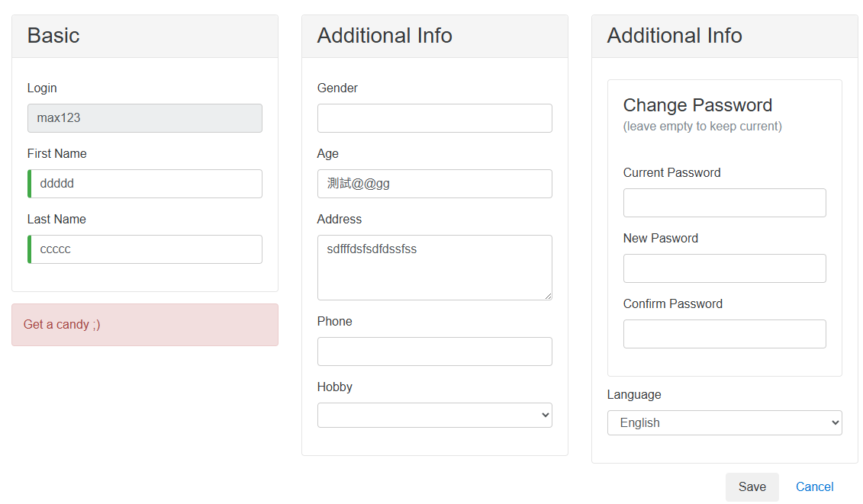Open the Language dropdown showing English
863x504 pixels.
(x=724, y=423)
